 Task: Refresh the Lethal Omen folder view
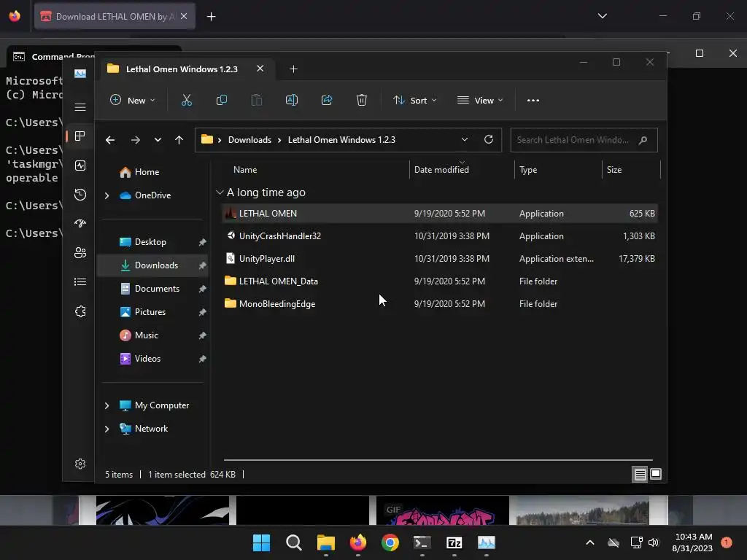pyautogui.click(x=488, y=139)
